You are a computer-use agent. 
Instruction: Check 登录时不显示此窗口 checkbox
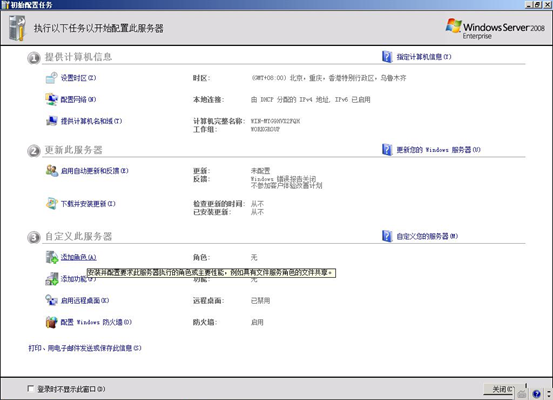31,389
